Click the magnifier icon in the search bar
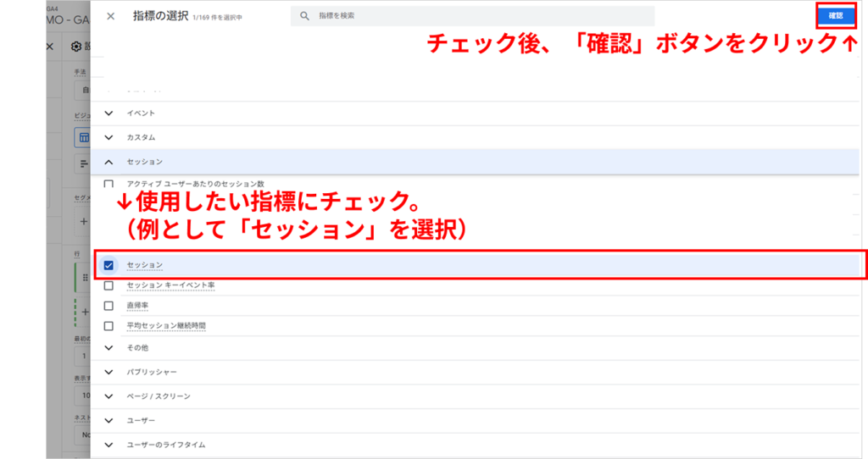Screen dimensions: 868x459 click(x=305, y=16)
